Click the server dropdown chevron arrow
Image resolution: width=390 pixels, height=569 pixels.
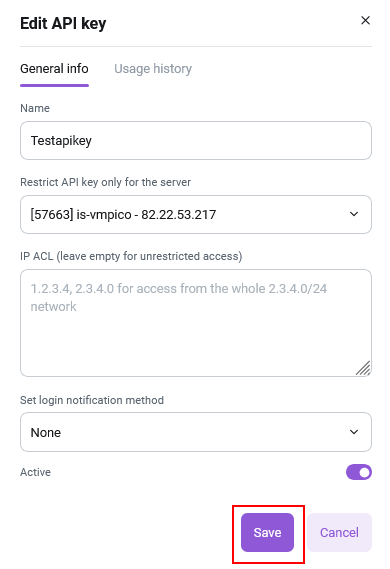[x=354, y=214]
